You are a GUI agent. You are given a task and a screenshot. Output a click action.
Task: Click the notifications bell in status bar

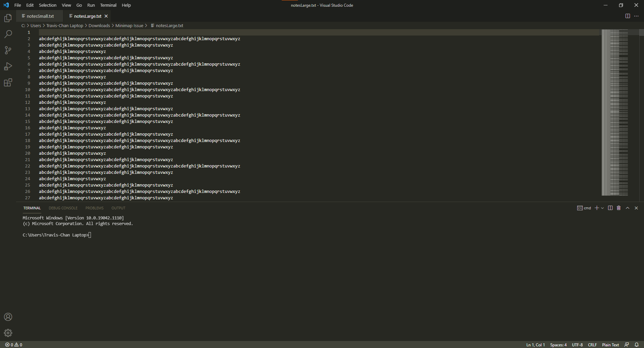(x=637, y=345)
